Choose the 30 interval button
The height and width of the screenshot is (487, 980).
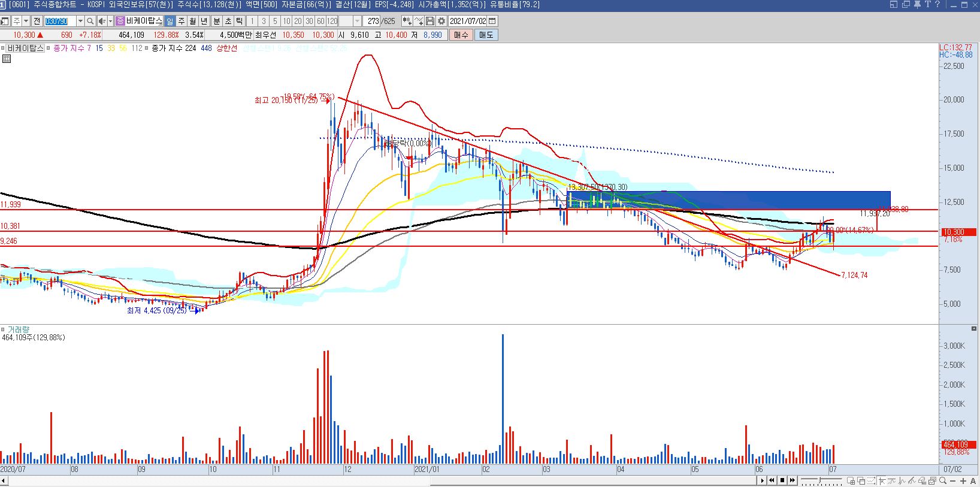tap(309, 21)
